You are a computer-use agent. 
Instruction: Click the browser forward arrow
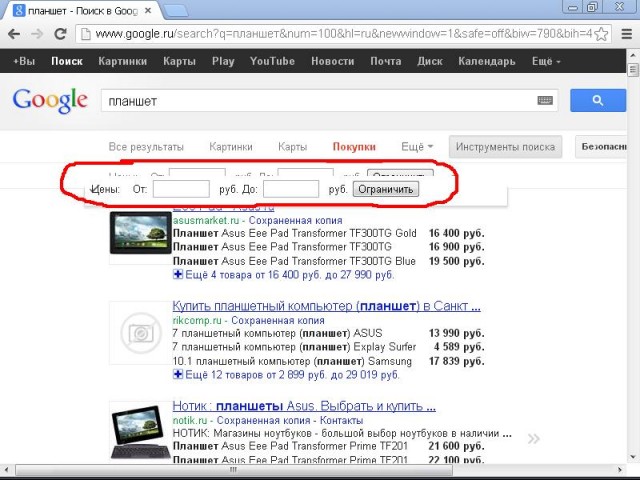tap(37, 34)
